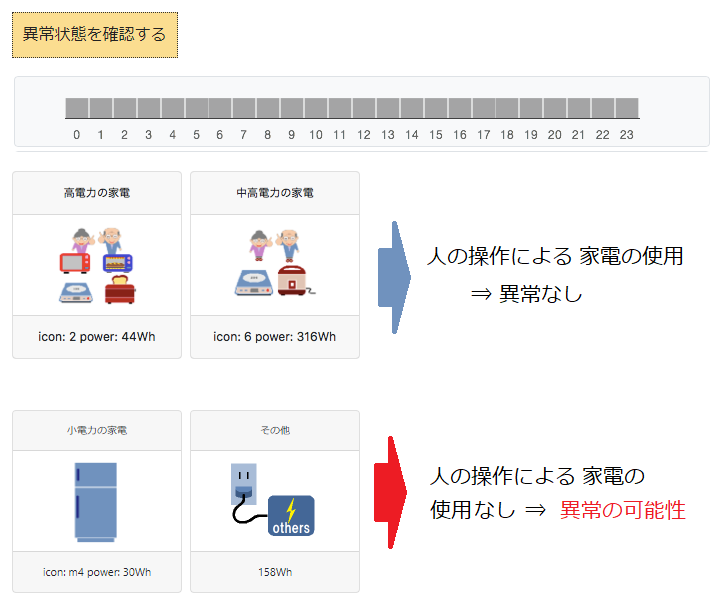Click 'icon: 2 power: 44Wh' text

point(97,337)
